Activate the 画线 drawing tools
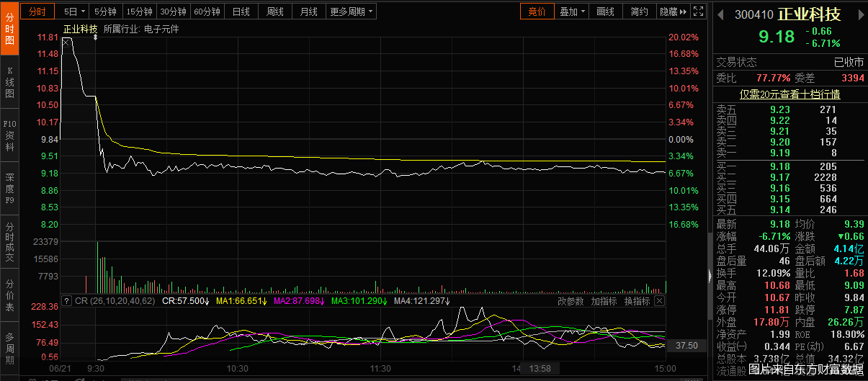 tap(606, 12)
